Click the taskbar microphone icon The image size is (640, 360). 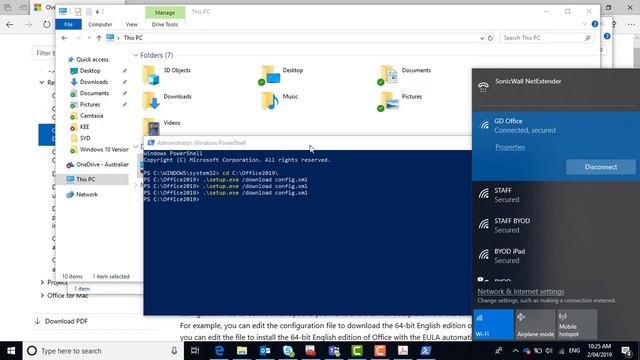(x=174, y=351)
